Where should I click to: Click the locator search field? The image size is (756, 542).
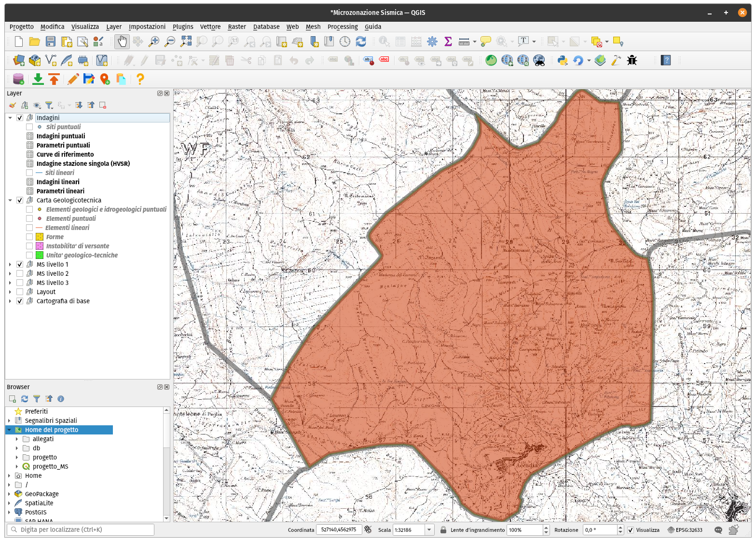(80, 529)
